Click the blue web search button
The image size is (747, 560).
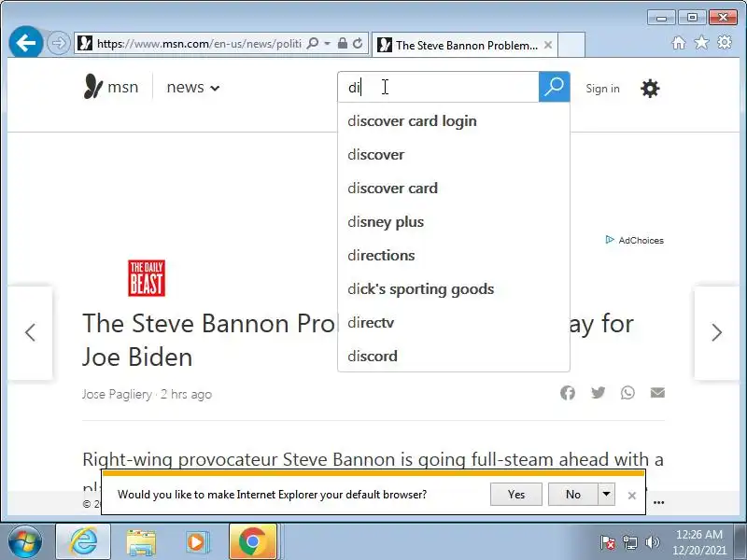554,87
